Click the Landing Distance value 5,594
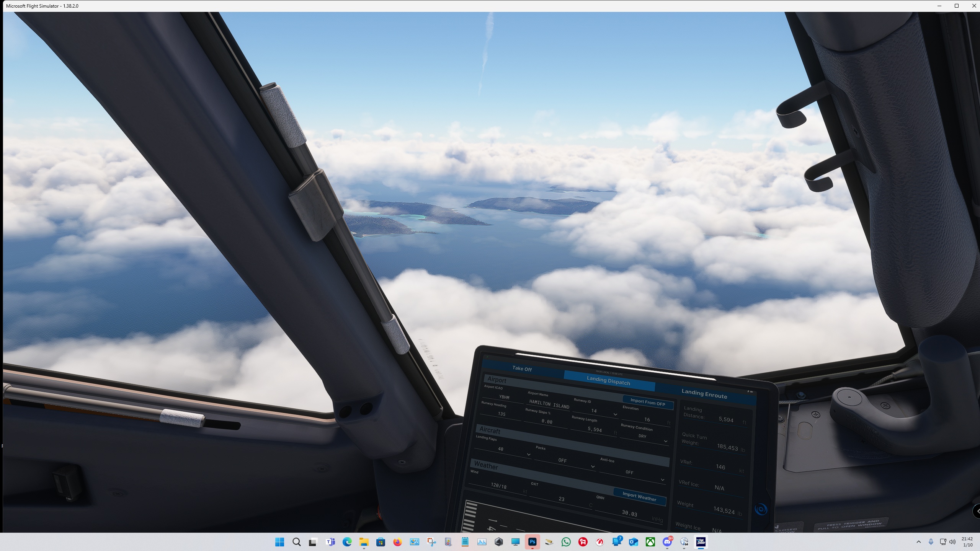The image size is (980, 551). pyautogui.click(x=726, y=419)
